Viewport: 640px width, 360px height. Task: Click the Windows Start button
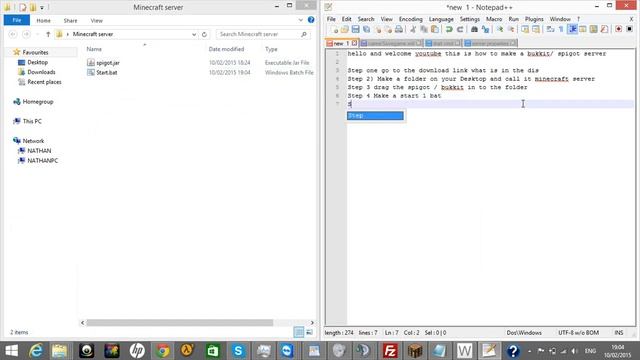coord(11,351)
